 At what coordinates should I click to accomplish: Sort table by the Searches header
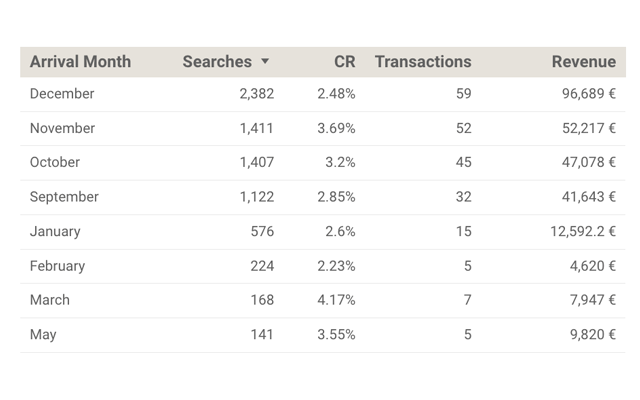click(x=217, y=62)
